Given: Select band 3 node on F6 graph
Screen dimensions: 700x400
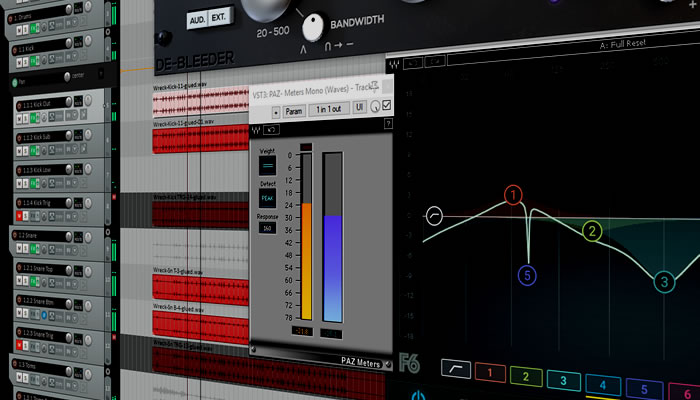Looking at the screenshot, I should 664,282.
